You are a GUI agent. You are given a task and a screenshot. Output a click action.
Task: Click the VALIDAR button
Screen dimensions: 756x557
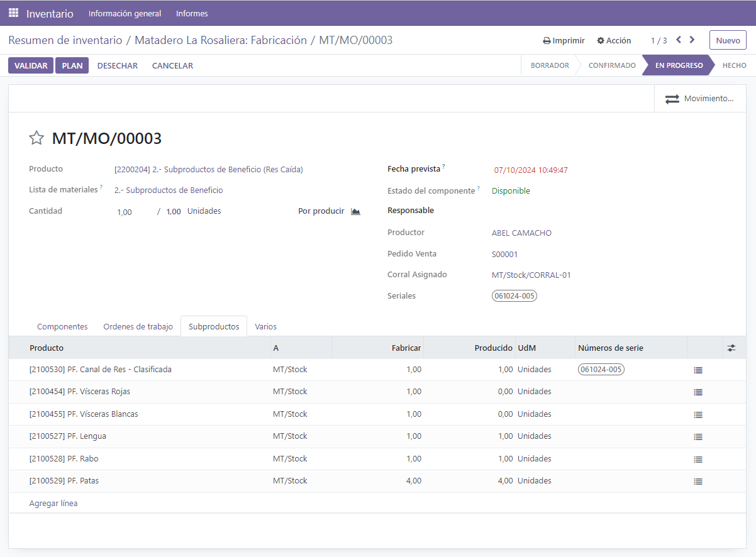tap(31, 65)
